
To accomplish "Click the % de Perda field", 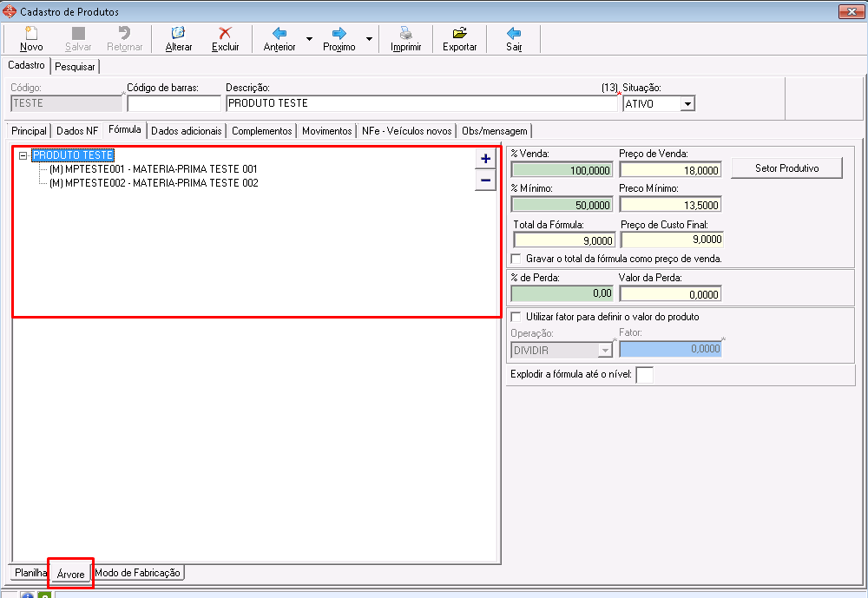I will pyautogui.click(x=562, y=294).
